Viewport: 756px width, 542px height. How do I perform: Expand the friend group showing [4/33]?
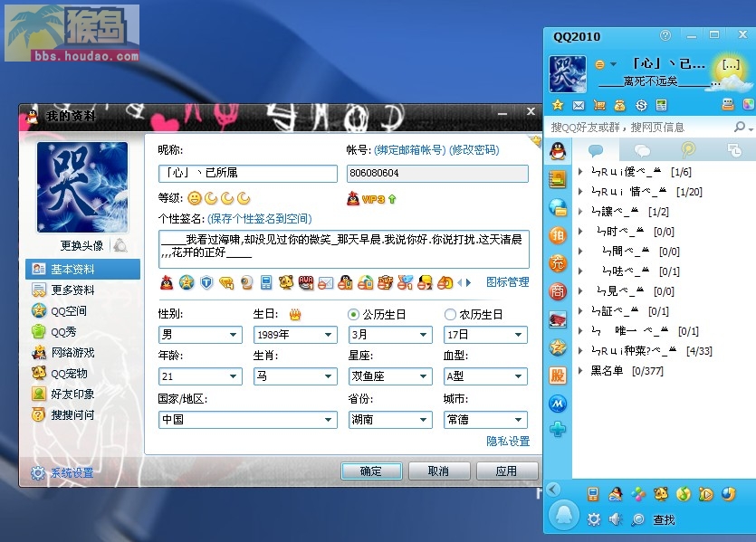[580, 351]
